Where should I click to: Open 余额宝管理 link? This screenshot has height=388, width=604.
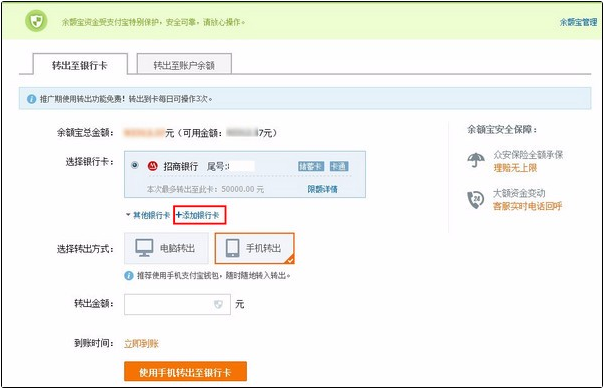coord(578,22)
